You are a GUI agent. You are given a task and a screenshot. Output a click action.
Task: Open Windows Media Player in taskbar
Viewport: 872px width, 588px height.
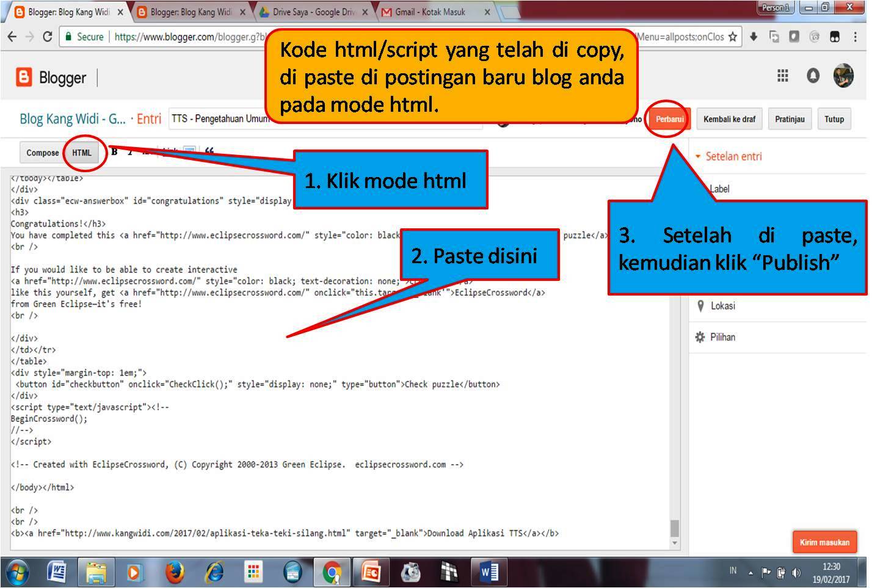pyautogui.click(x=135, y=573)
